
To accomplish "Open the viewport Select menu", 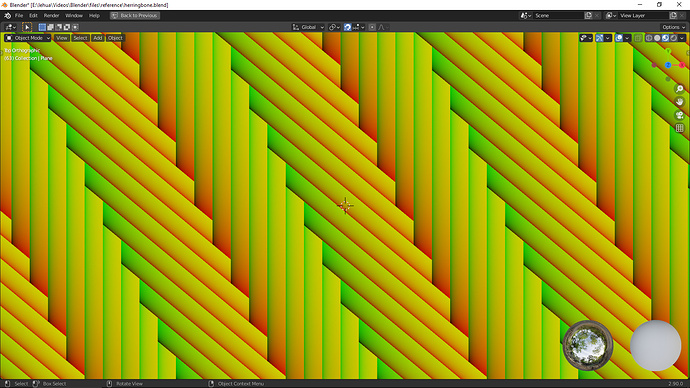I will (80, 38).
